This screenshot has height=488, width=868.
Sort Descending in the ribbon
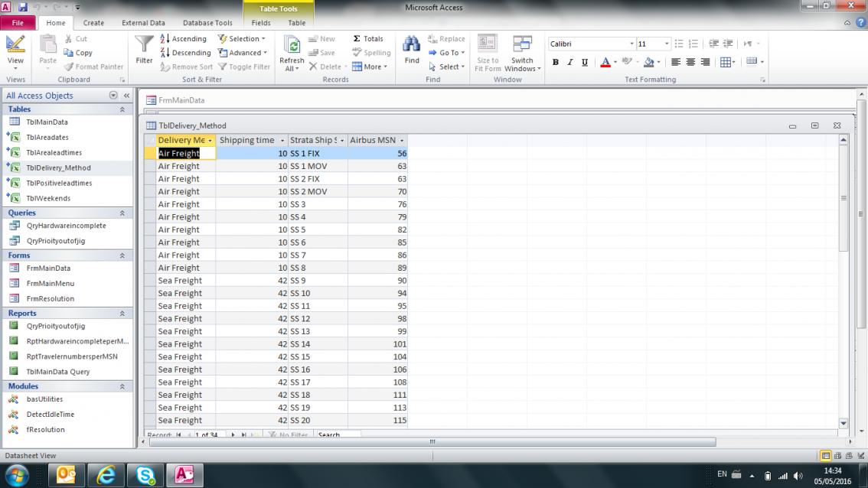pyautogui.click(x=185, y=53)
